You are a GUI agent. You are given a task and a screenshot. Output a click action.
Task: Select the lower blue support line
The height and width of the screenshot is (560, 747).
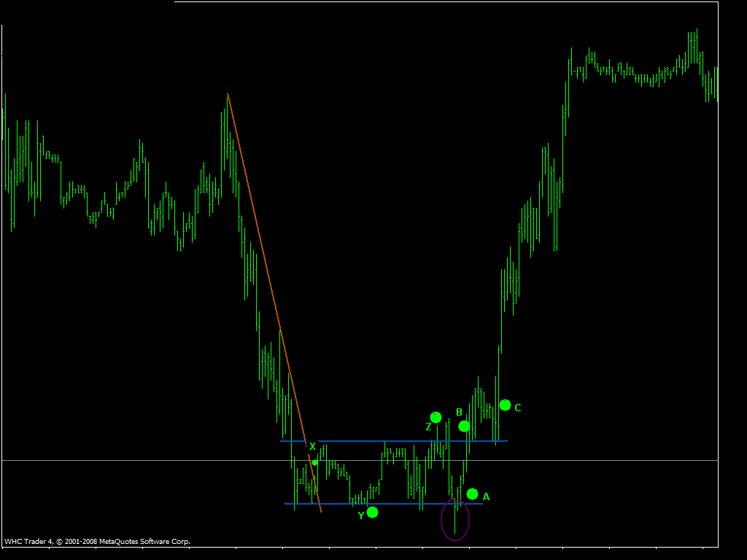coord(384,503)
